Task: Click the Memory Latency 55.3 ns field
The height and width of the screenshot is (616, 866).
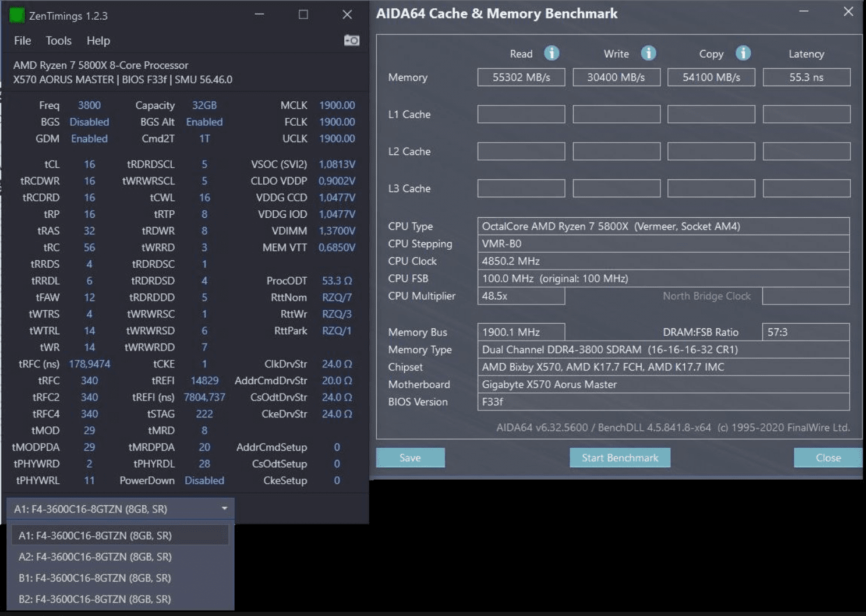Action: tap(807, 77)
